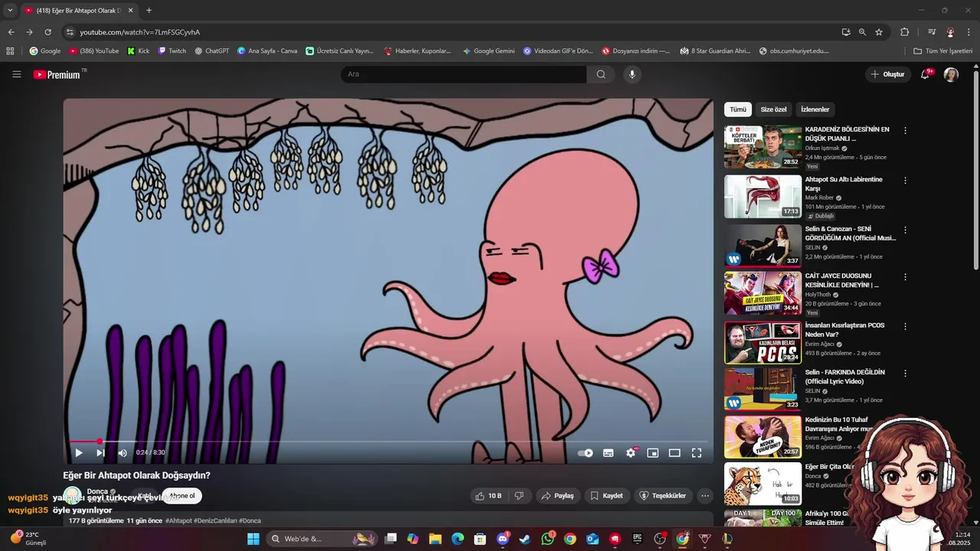Switch to miniplayer mode
Image resolution: width=980 pixels, height=551 pixels.
pos(652,453)
